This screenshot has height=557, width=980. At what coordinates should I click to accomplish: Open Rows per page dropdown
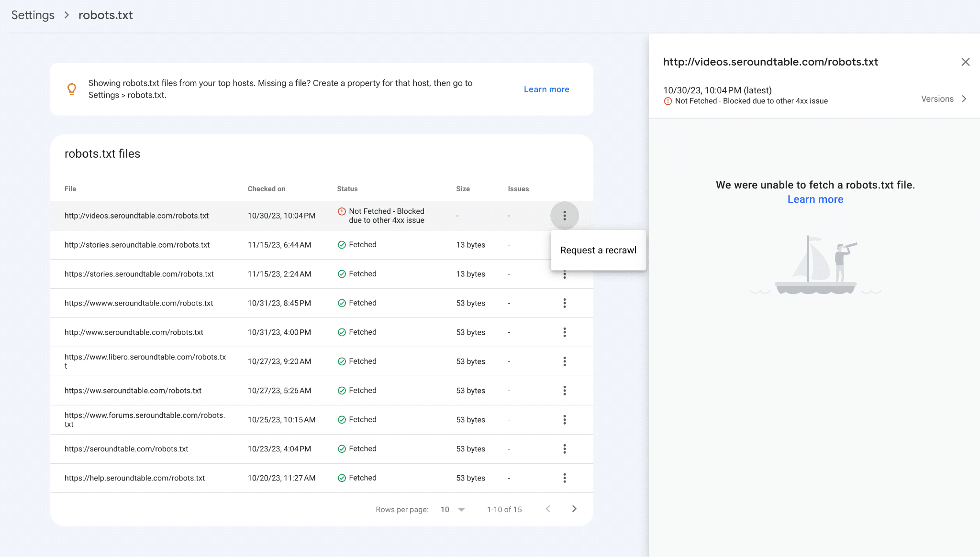tap(453, 509)
